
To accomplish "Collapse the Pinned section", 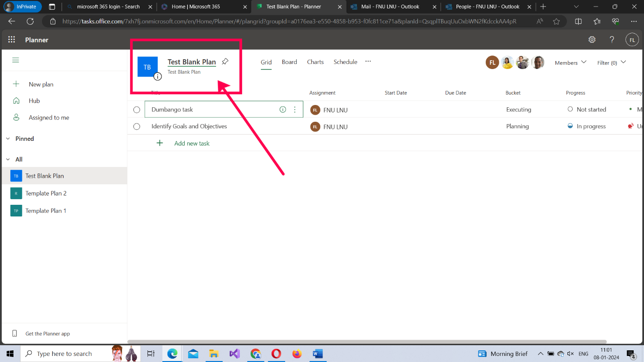I will pyautogui.click(x=8, y=139).
